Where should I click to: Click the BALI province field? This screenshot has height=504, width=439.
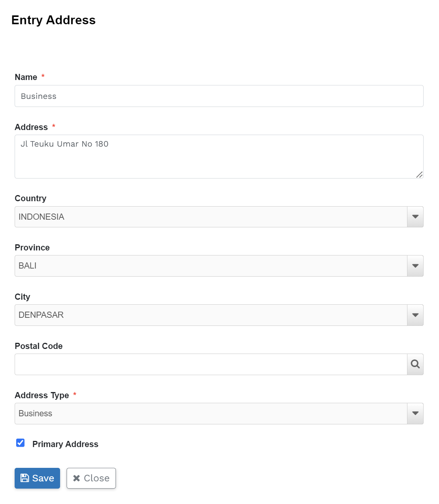tap(211, 266)
